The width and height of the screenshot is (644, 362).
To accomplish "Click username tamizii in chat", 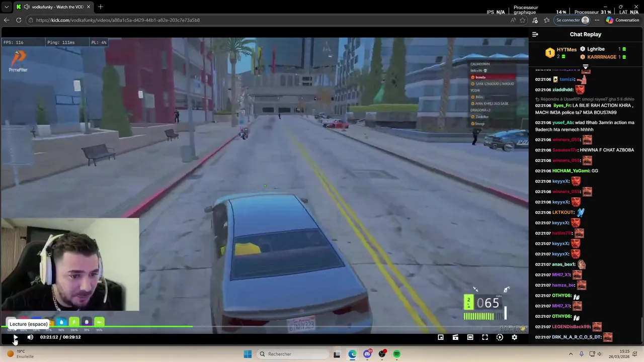I will 567,79.
